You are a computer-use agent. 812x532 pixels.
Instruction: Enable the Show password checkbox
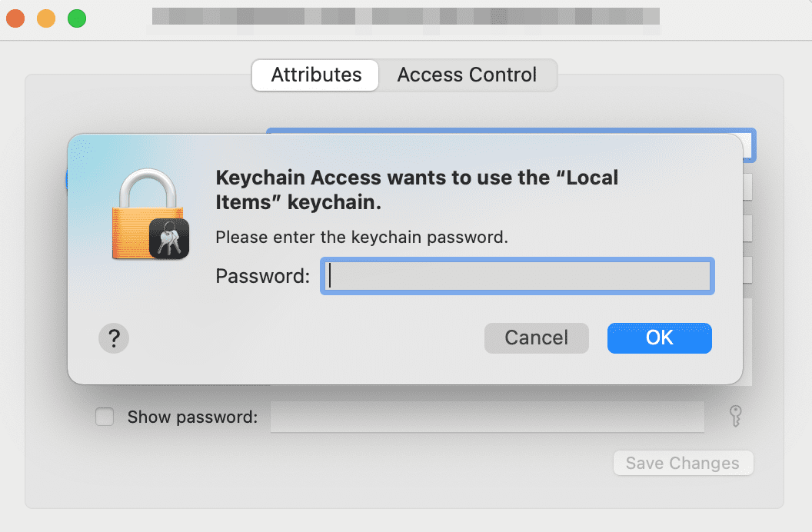coord(104,417)
